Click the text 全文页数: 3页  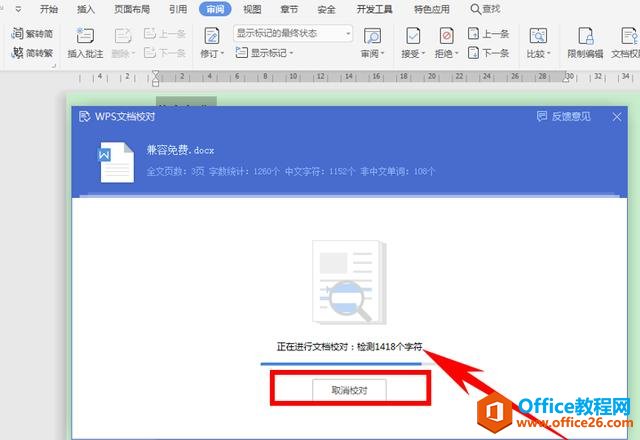coord(175,171)
